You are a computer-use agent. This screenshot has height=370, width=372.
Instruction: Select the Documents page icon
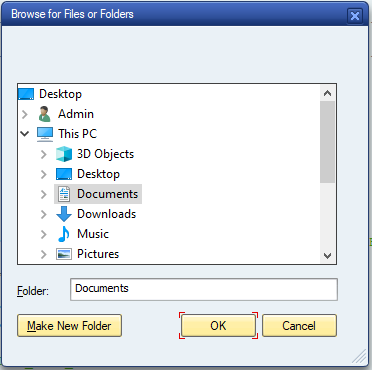click(64, 194)
